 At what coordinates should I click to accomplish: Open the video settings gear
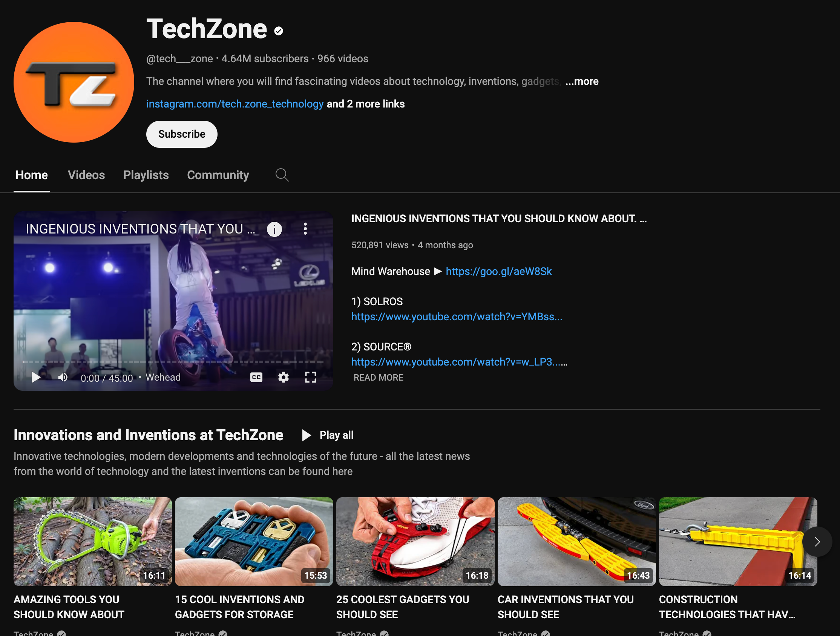point(283,377)
